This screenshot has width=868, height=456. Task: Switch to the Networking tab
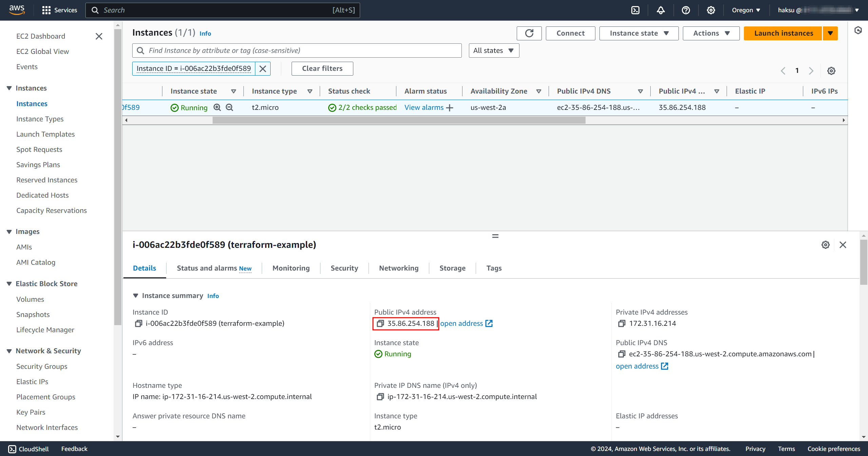[x=399, y=268]
